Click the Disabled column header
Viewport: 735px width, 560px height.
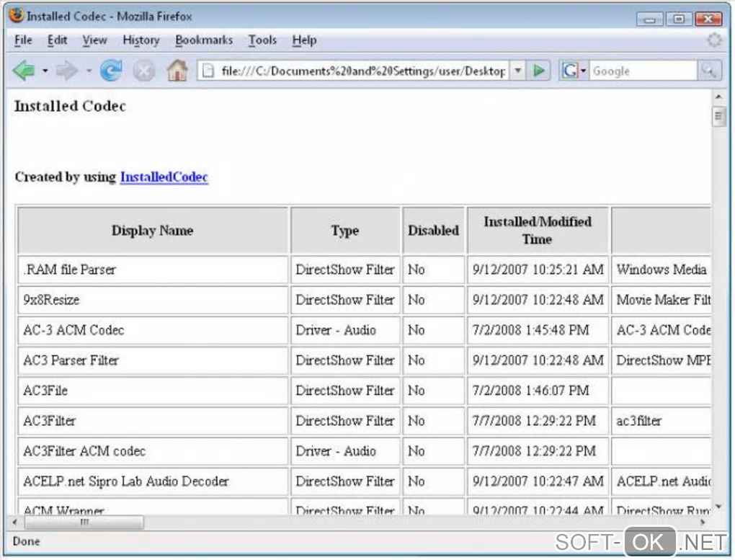coord(433,231)
